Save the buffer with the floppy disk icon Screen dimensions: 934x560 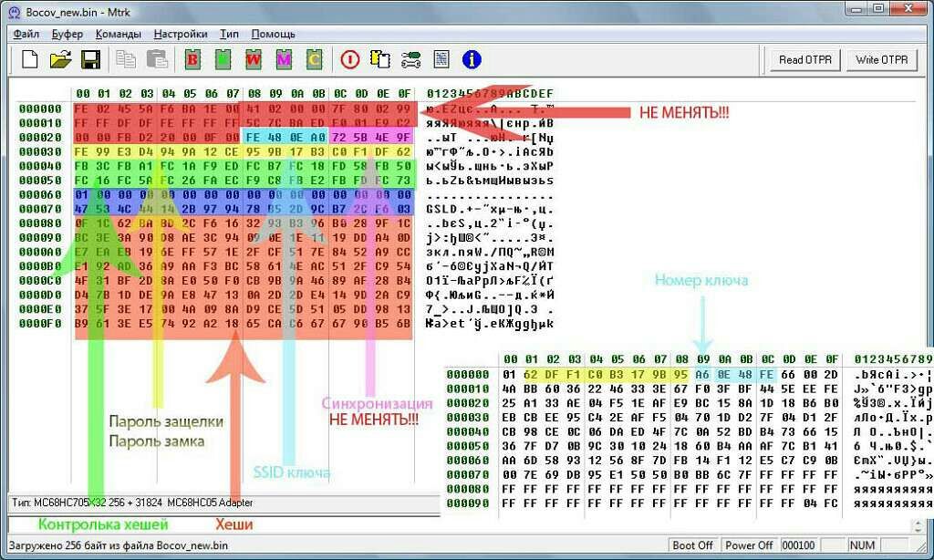(x=90, y=59)
